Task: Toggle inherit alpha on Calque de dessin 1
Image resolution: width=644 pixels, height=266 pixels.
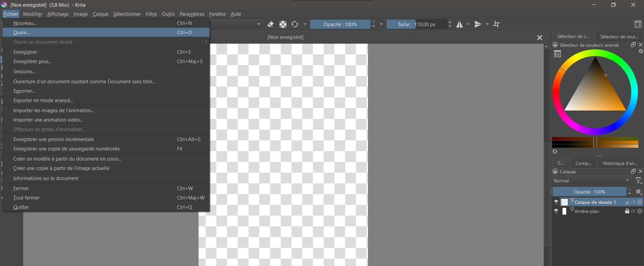Action: (633, 202)
